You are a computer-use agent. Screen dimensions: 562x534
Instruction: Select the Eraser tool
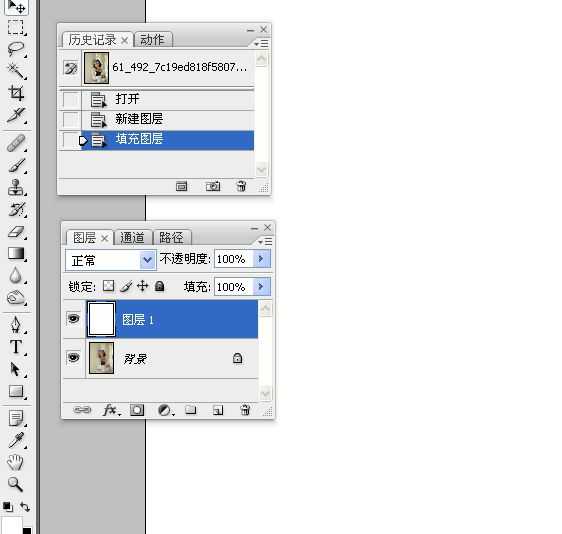pos(16,232)
